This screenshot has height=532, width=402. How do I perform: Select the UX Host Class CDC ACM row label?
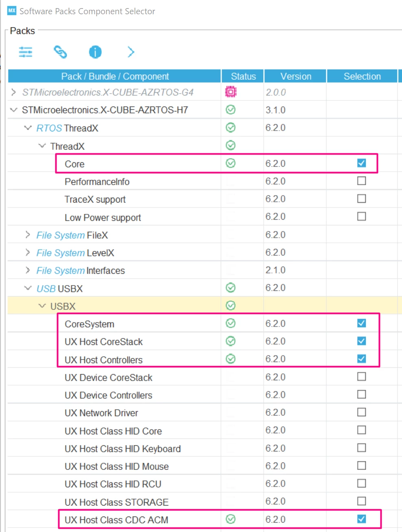116,520
